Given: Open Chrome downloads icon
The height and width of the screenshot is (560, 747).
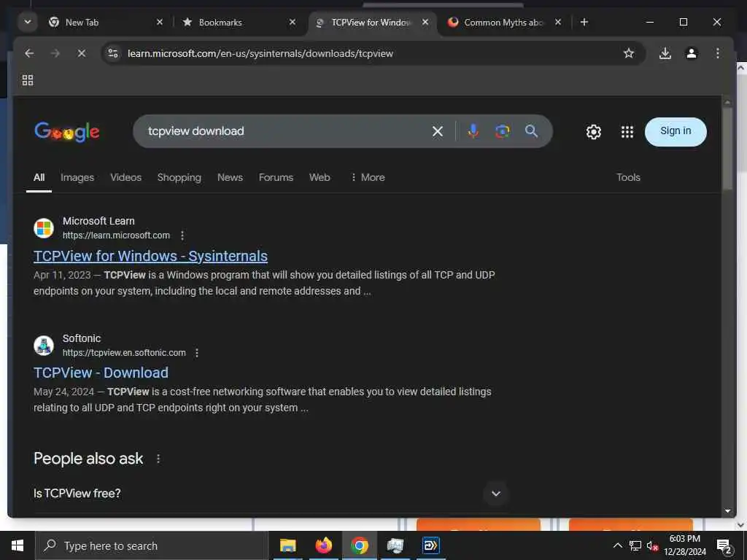Looking at the screenshot, I should [x=665, y=53].
